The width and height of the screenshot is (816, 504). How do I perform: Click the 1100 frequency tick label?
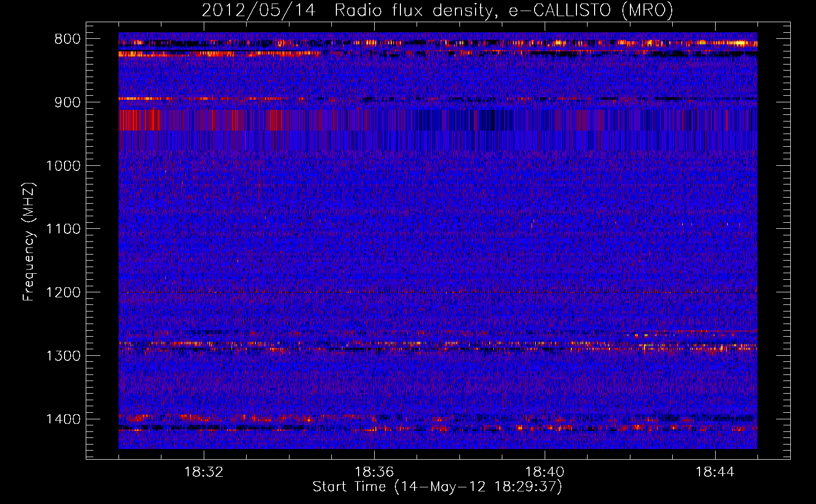click(63, 229)
